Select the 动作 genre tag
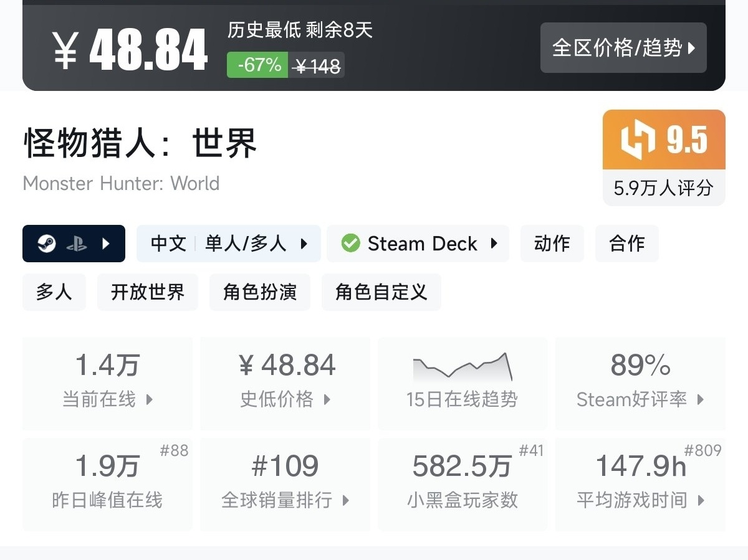 pyautogui.click(x=552, y=244)
